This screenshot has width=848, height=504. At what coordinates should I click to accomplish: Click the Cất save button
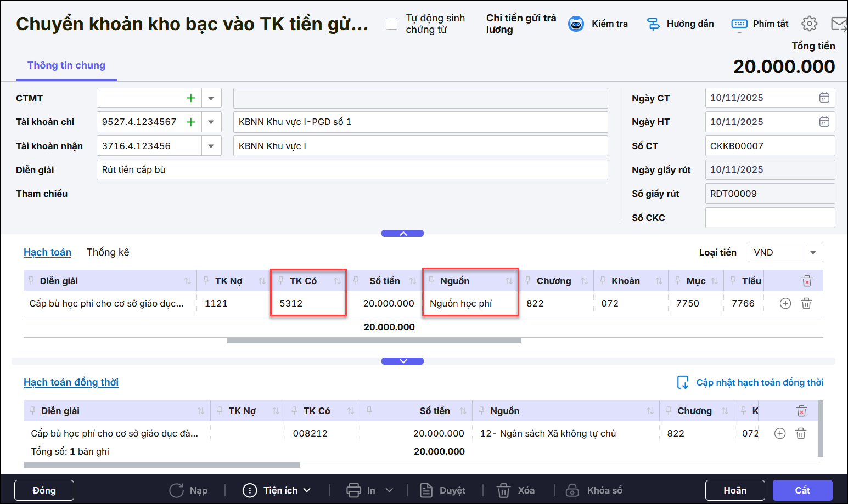point(802,490)
